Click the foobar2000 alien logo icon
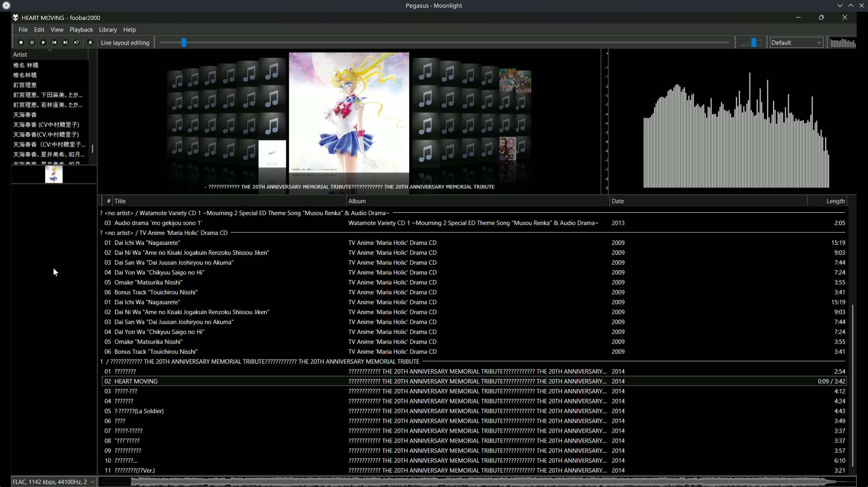The height and width of the screenshot is (487, 868). (15, 18)
